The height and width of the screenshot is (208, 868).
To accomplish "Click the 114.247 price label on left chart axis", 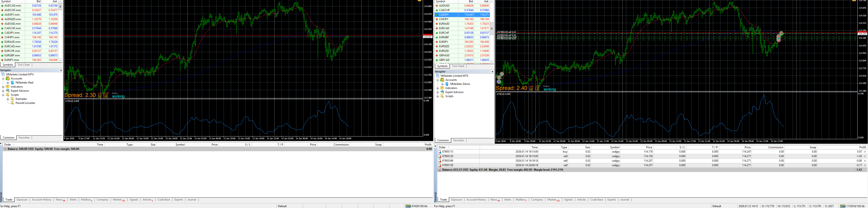I will point(428,36).
